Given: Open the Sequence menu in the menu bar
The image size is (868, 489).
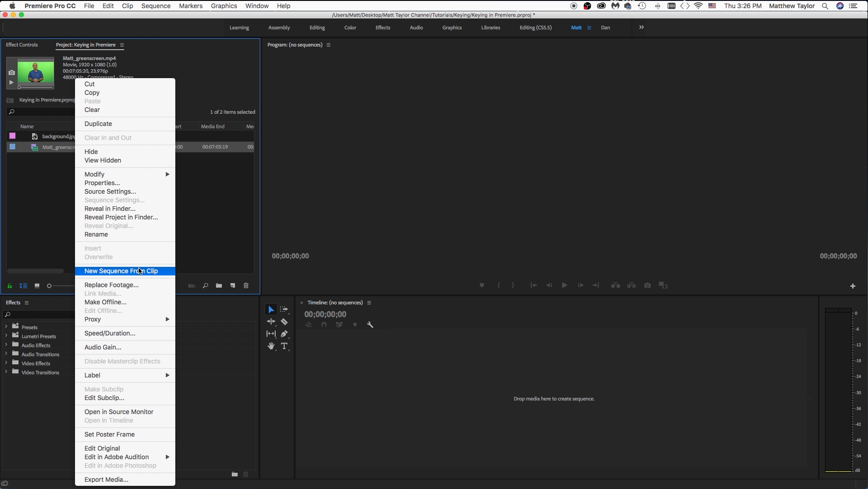Looking at the screenshot, I should (x=155, y=6).
